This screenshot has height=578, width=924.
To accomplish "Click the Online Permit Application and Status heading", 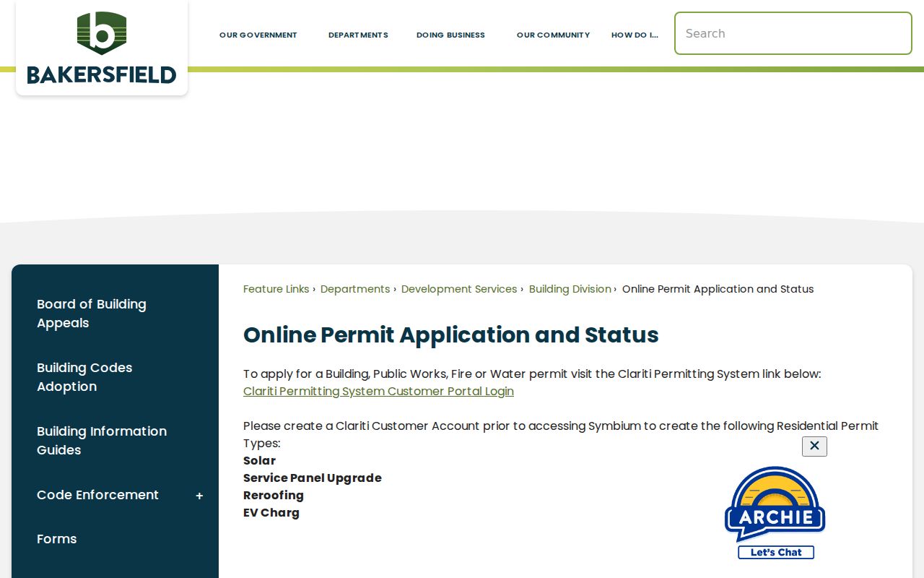I will (451, 335).
